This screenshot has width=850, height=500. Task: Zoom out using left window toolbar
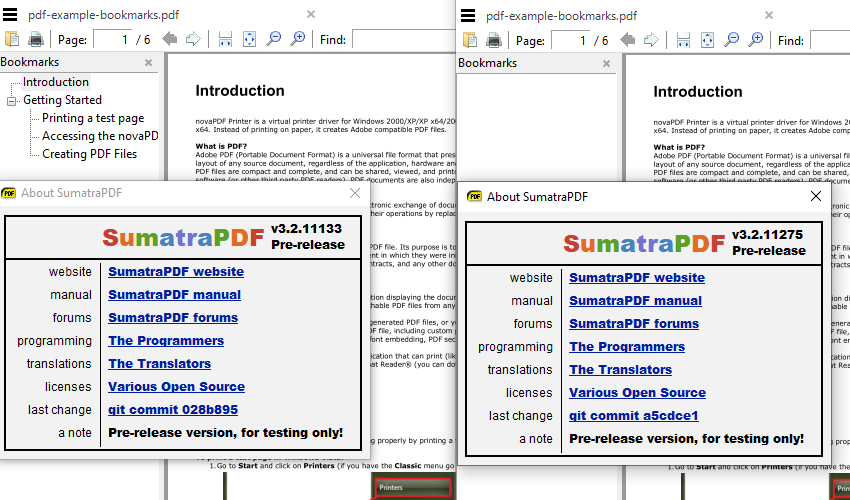(274, 39)
